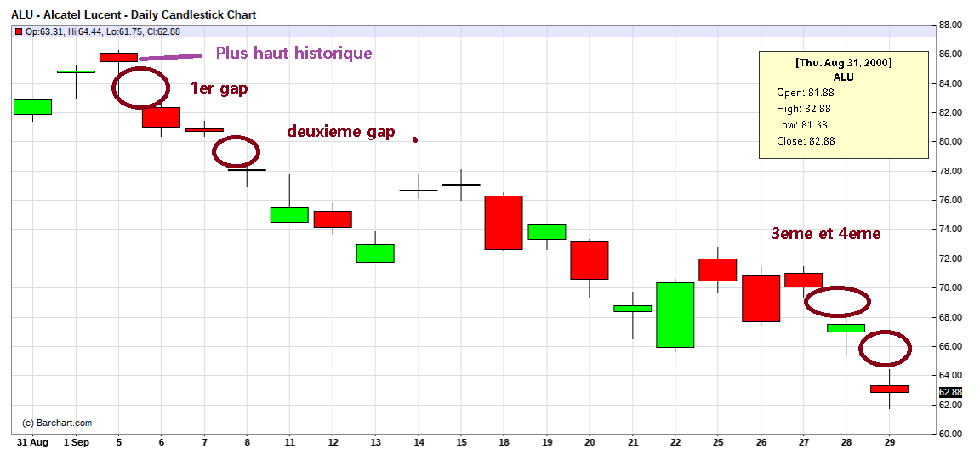The image size is (980, 466).
Task: Select the doji cross on September 14
Action: click(419, 190)
